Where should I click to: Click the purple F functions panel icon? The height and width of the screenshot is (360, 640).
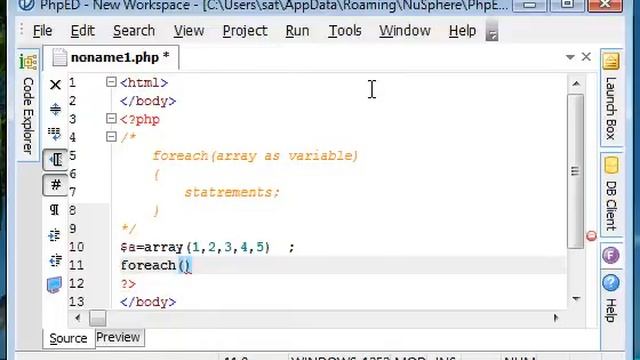point(611,256)
